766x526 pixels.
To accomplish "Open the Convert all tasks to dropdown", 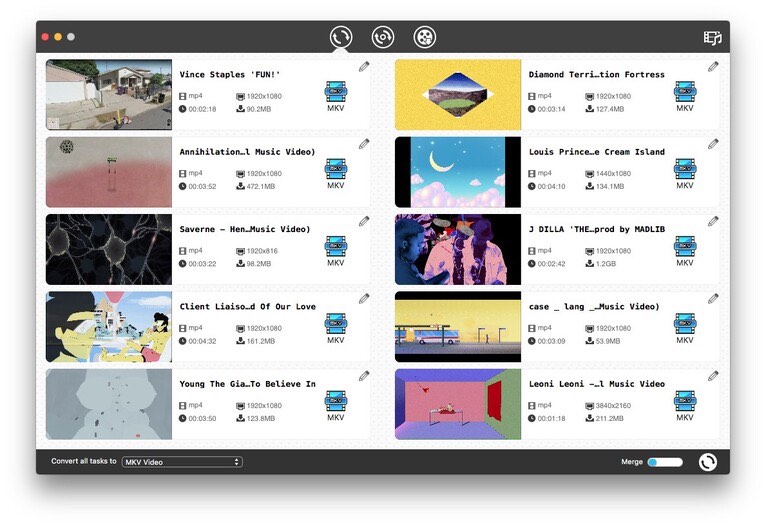I will point(182,462).
